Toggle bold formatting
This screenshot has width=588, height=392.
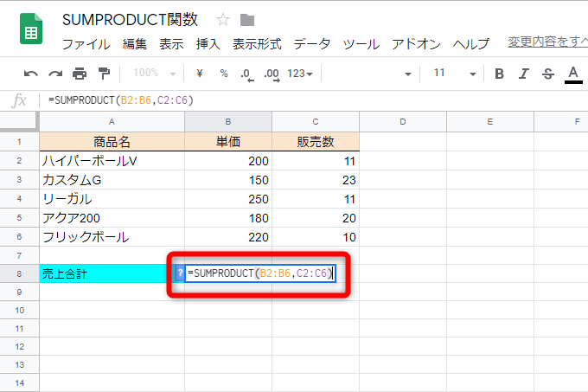(x=499, y=74)
